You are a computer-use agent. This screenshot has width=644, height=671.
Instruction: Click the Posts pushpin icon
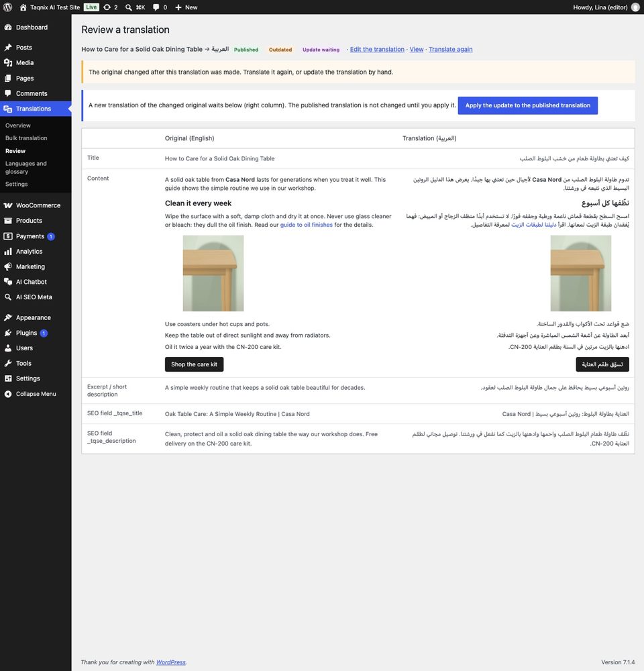pyautogui.click(x=8, y=48)
